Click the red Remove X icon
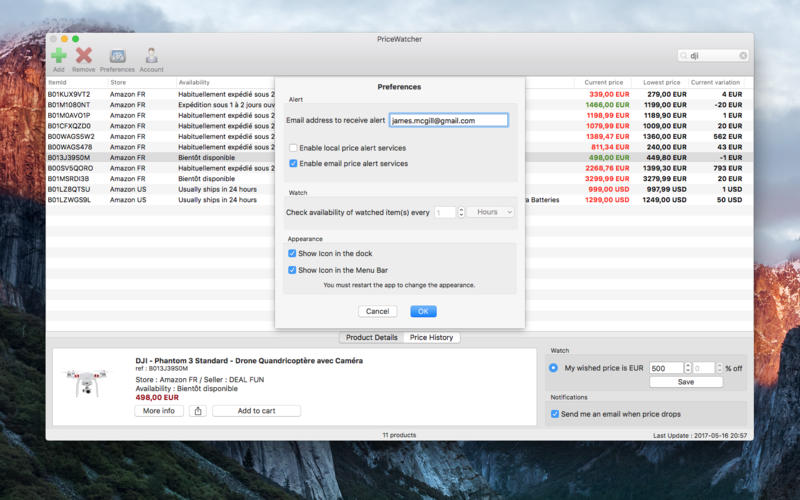The width and height of the screenshot is (800, 500). pos(84,56)
